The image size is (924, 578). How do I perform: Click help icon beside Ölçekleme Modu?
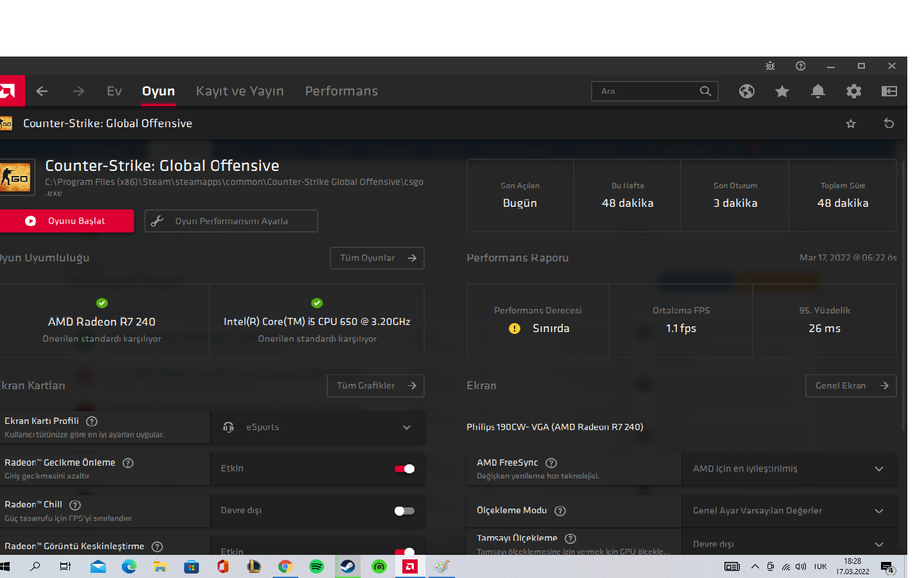click(560, 511)
